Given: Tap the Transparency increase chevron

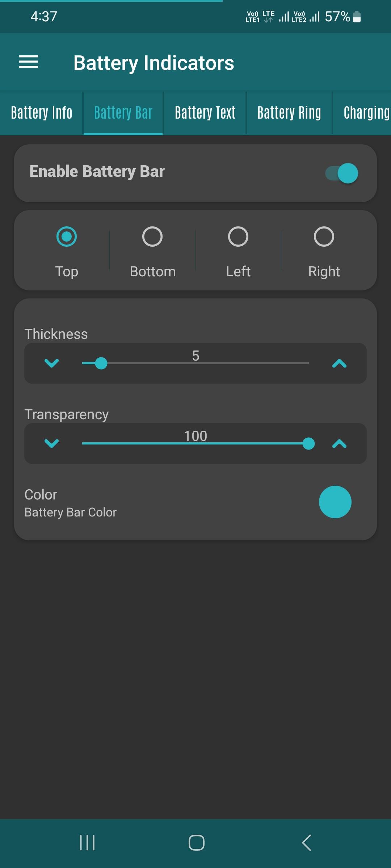Looking at the screenshot, I should coord(339,443).
